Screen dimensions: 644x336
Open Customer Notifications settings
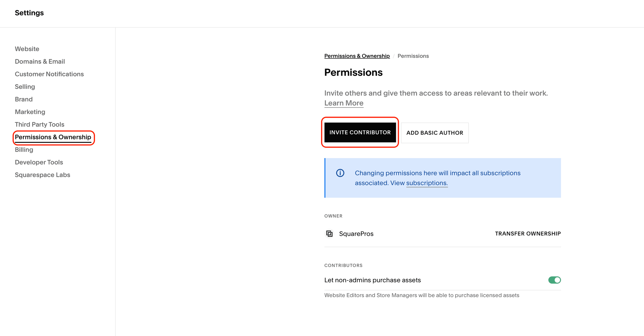[49, 74]
